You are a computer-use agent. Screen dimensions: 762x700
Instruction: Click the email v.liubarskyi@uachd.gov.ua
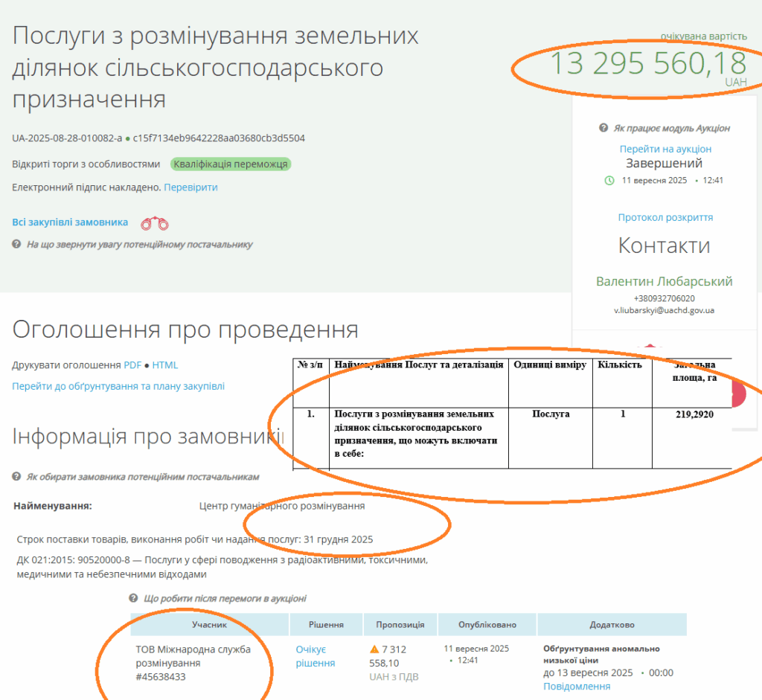coord(664,310)
